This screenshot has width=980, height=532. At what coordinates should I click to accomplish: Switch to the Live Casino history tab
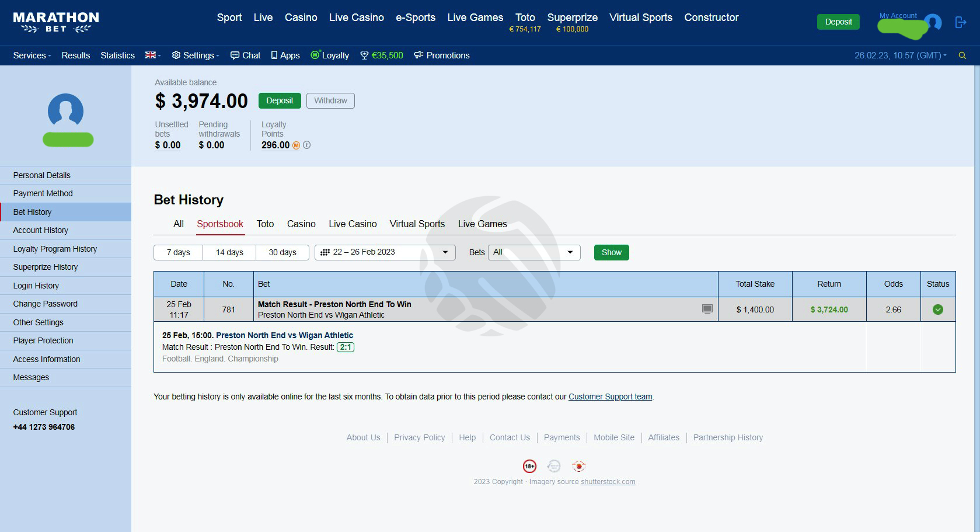[353, 224]
